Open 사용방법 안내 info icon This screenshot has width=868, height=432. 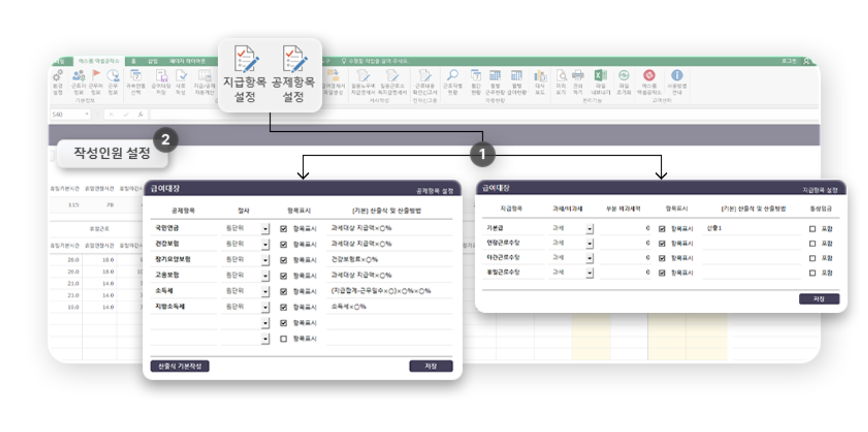(x=677, y=76)
